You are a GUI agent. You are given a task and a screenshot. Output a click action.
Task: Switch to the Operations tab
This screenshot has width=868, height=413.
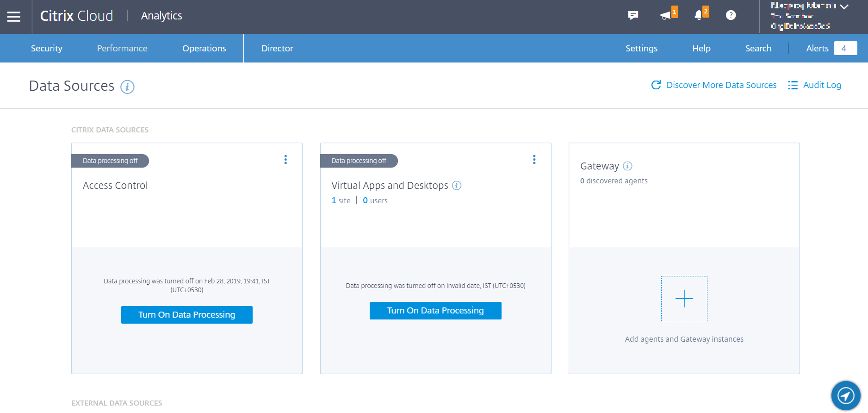(204, 48)
